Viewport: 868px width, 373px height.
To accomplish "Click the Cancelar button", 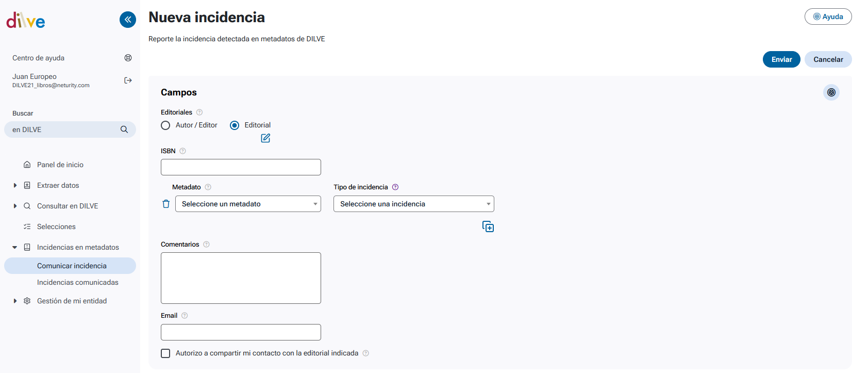I will click(828, 59).
